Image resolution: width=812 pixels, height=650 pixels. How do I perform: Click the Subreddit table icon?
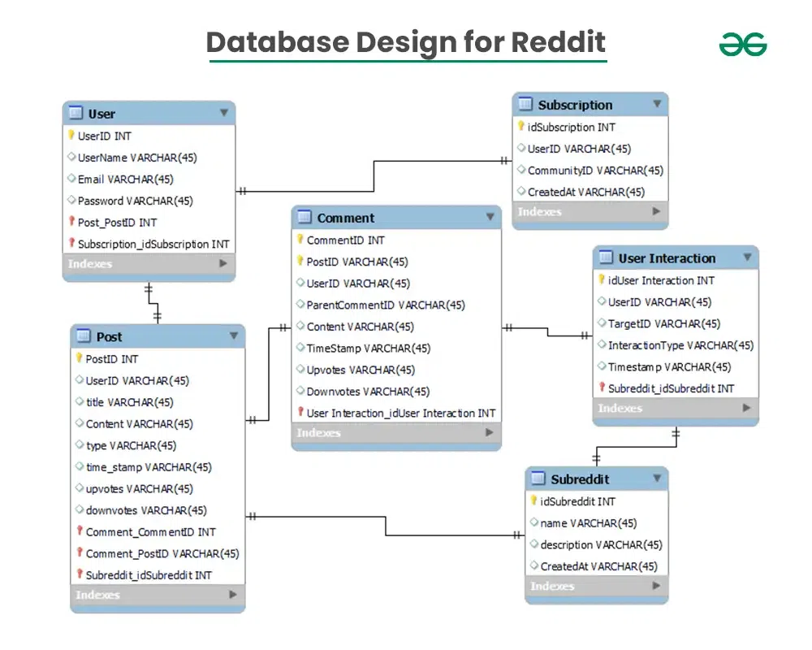click(x=538, y=478)
